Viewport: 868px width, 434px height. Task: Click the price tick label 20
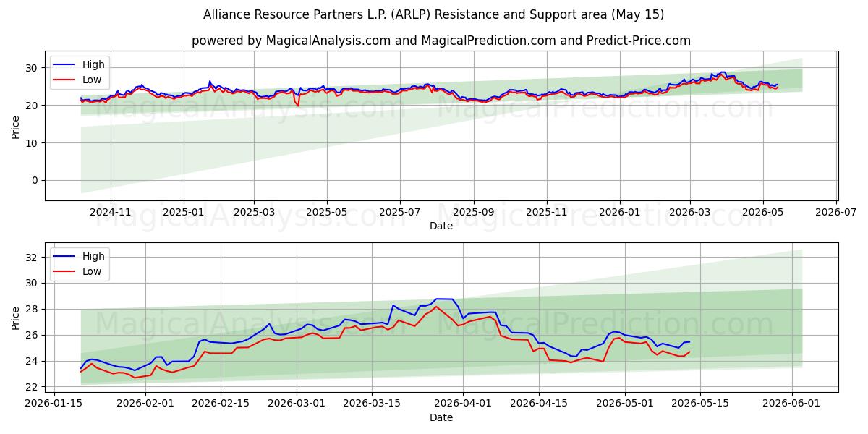coord(33,106)
